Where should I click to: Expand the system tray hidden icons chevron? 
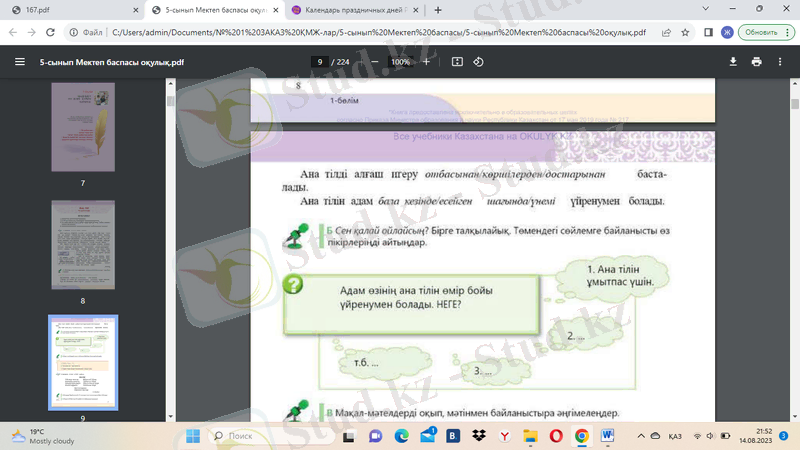[x=652, y=436]
